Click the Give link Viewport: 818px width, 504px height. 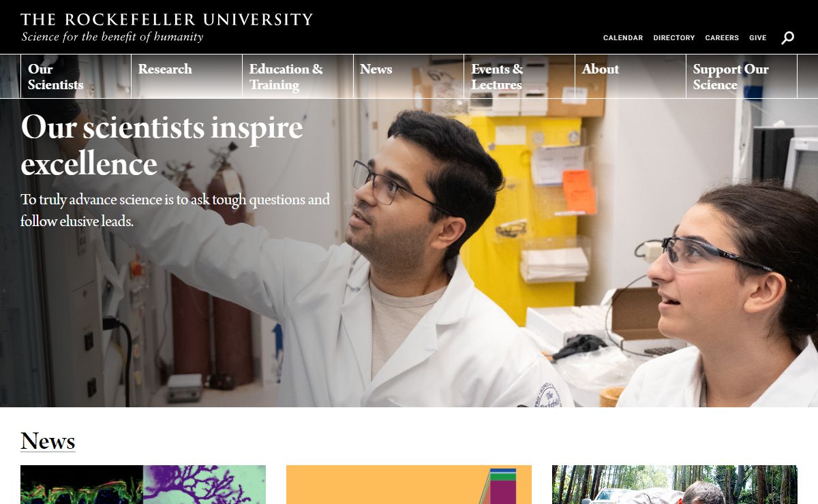point(758,38)
